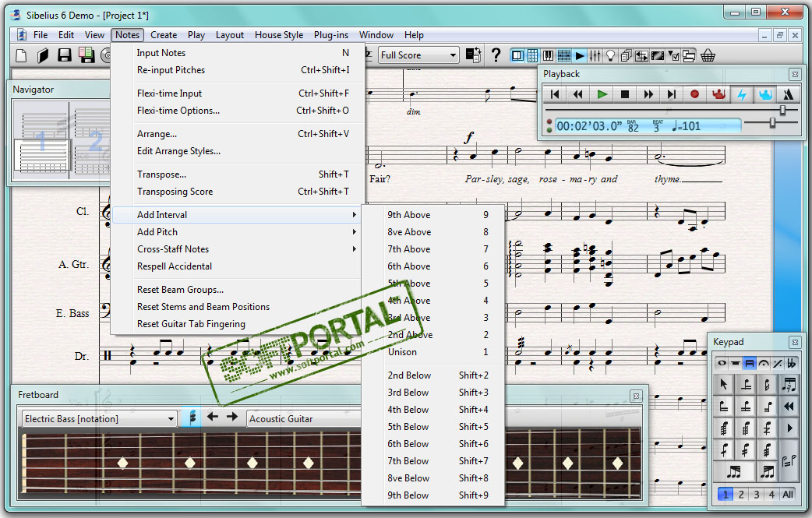Expand the Cross-Staff Notes submenu
Image resolution: width=812 pixels, height=518 pixels.
238,249
